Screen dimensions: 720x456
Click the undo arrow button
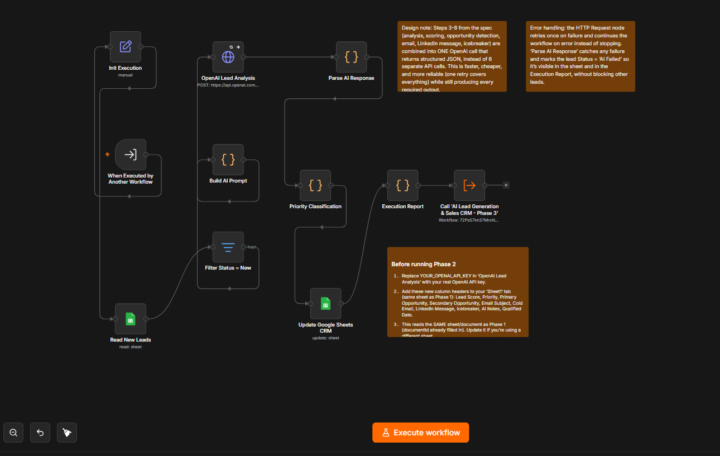tap(40, 433)
